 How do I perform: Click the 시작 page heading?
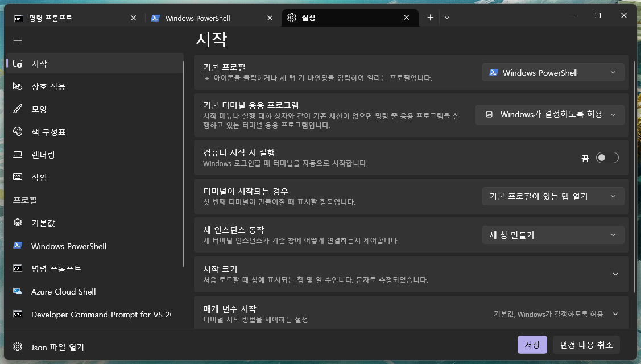212,40
